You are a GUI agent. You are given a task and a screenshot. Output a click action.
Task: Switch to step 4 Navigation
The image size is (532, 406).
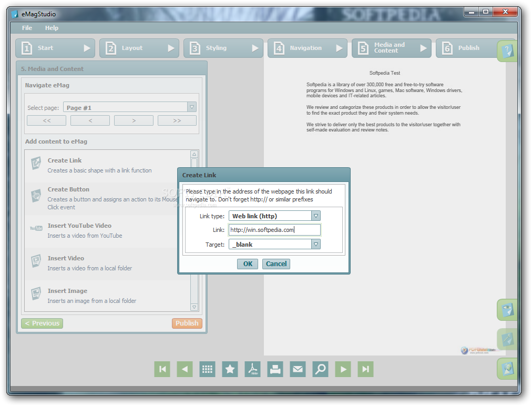[308, 48]
